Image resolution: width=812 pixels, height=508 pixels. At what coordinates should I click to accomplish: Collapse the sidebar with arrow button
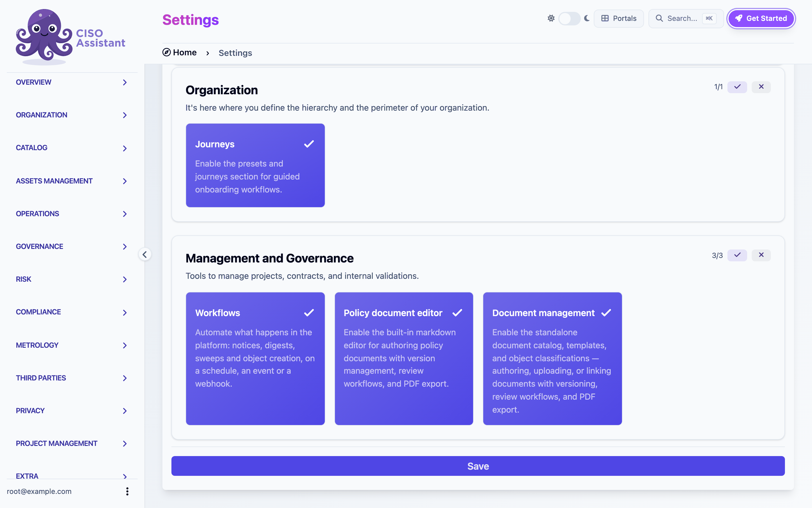pyautogui.click(x=145, y=254)
